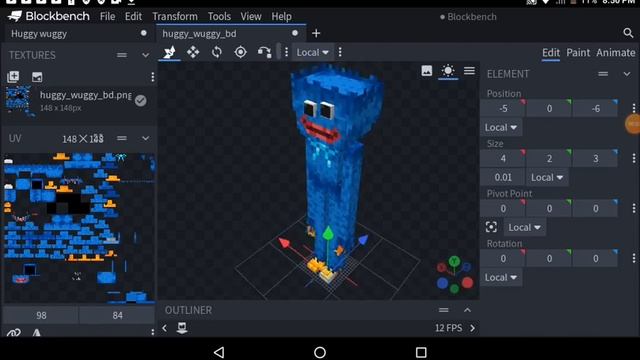640x360 pixels.
Task: Switch to Edit mode
Action: pyautogui.click(x=551, y=53)
